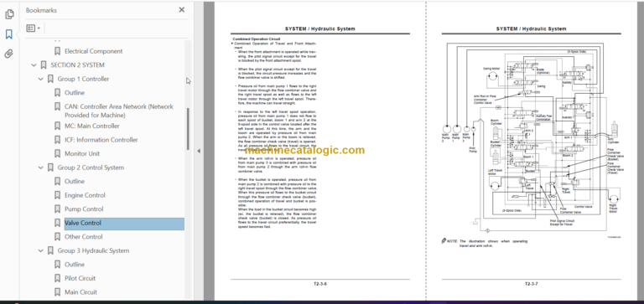Open the Outline bookmark under Group 1 Controller
Image resolution: width=644 pixels, height=304 pixels.
[x=75, y=93]
